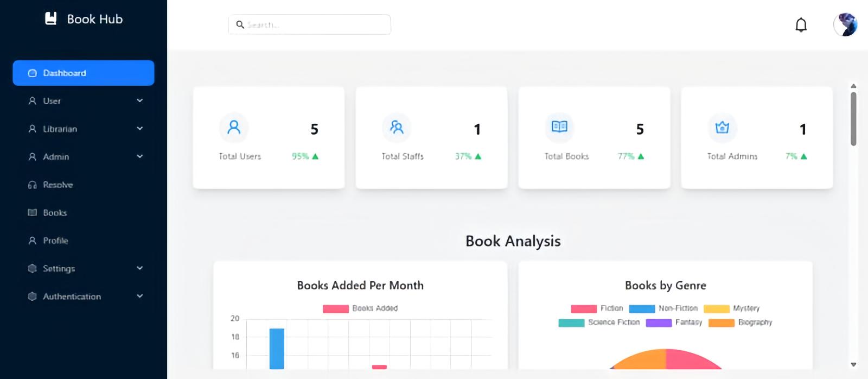Go to Books in the sidebar
Viewport: 868px width, 379px height.
[x=55, y=213]
